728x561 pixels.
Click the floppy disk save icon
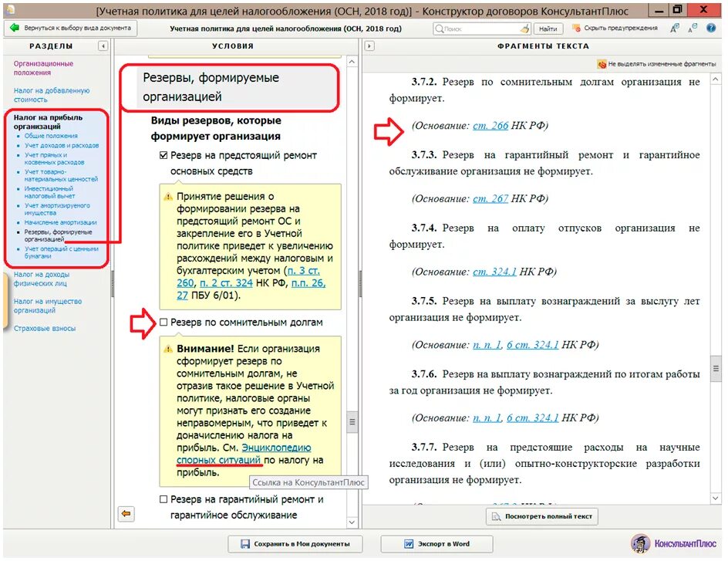point(245,544)
